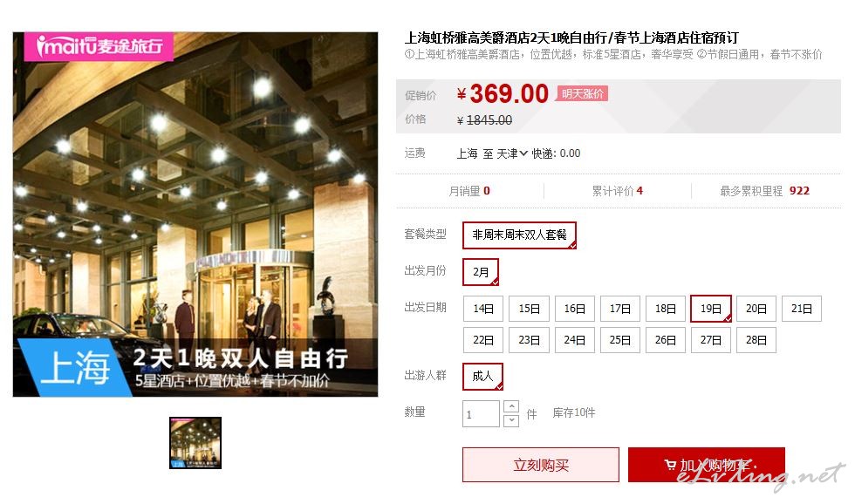Select the small hotel thumbnail image

(x=195, y=442)
